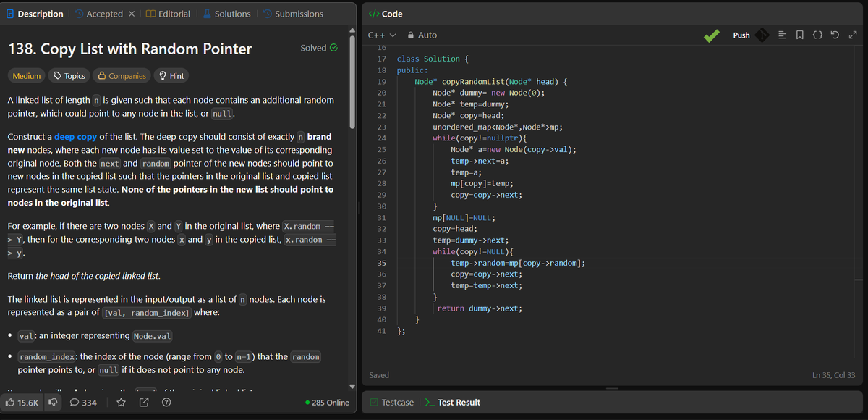Image resolution: width=868 pixels, height=420 pixels.
Task: Dislike the problem with thumbs-down icon
Action: pyautogui.click(x=54, y=403)
